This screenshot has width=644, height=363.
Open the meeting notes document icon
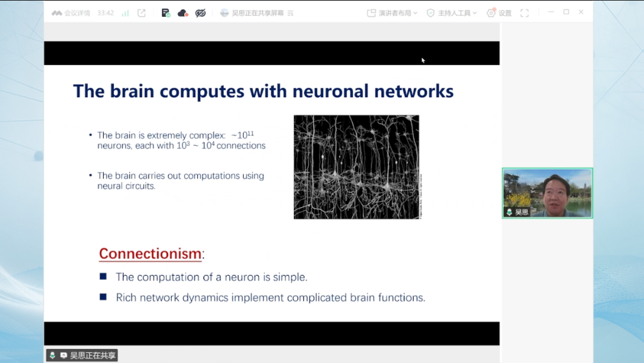166,13
